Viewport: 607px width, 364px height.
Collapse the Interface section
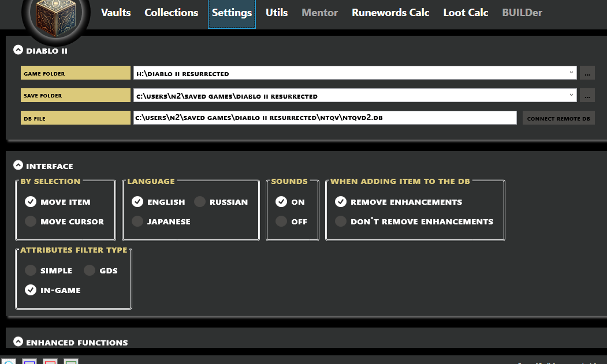point(18,165)
